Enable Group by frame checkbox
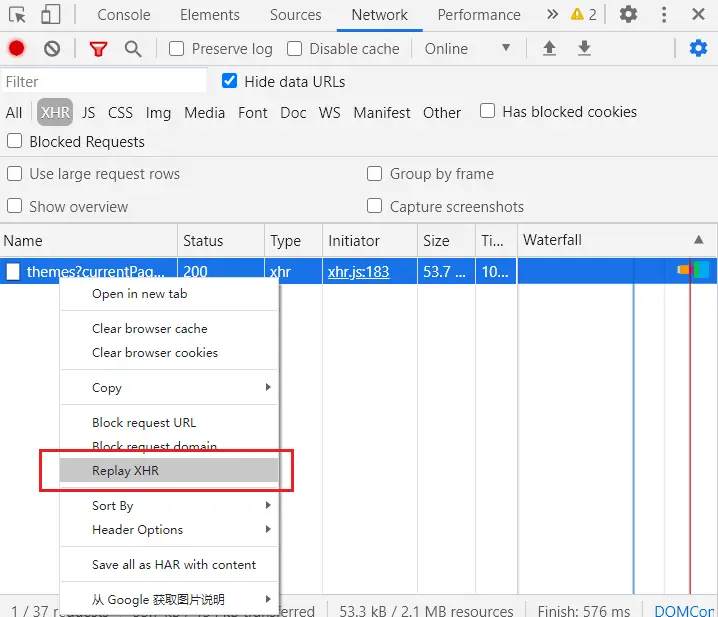The height and width of the screenshot is (617, 718). (x=375, y=174)
